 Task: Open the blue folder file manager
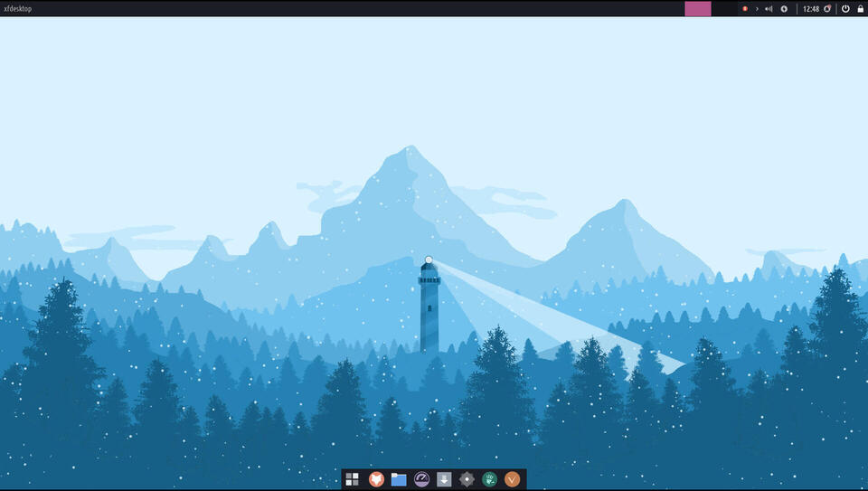[399, 479]
